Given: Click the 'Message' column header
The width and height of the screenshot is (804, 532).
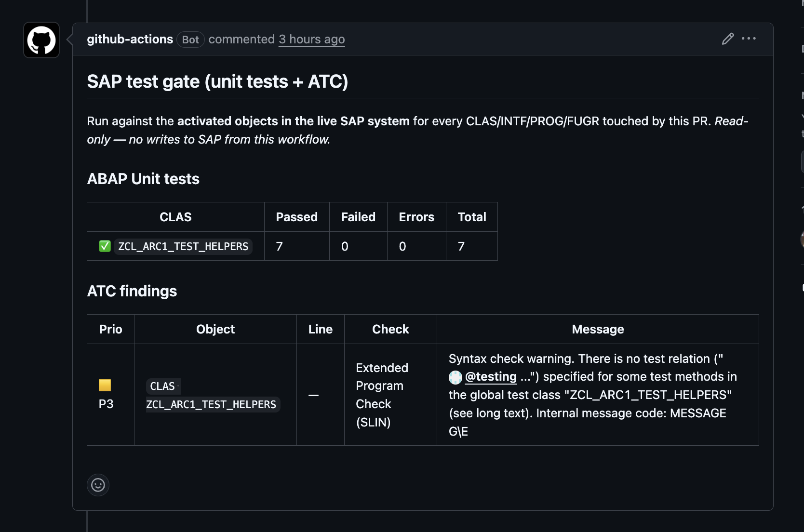Looking at the screenshot, I should point(598,329).
